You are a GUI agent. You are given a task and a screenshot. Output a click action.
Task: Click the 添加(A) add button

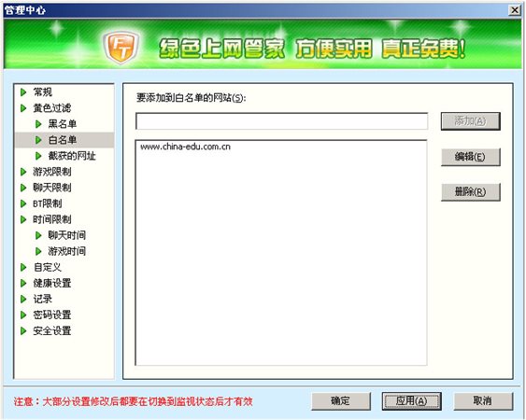click(470, 121)
